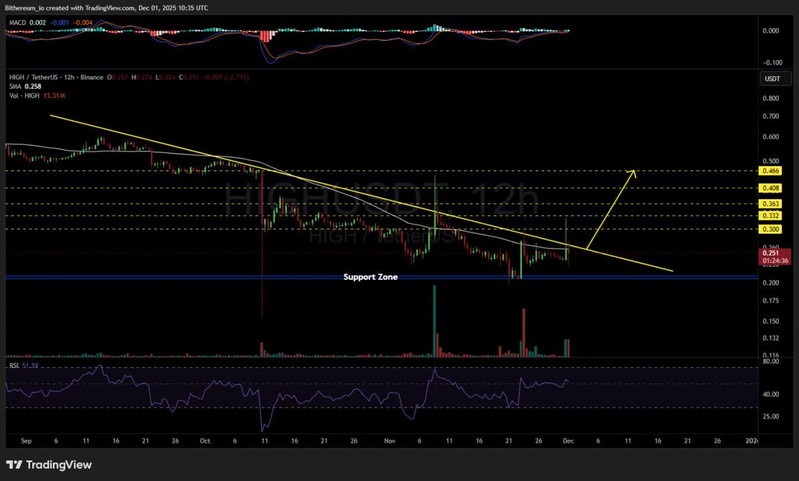Click the TradingView wordmark text
This screenshot has width=799, height=481.
click(60, 464)
